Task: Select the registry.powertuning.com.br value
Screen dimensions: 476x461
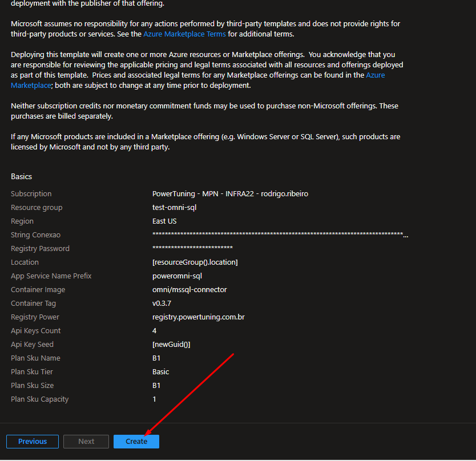Action: (199, 317)
